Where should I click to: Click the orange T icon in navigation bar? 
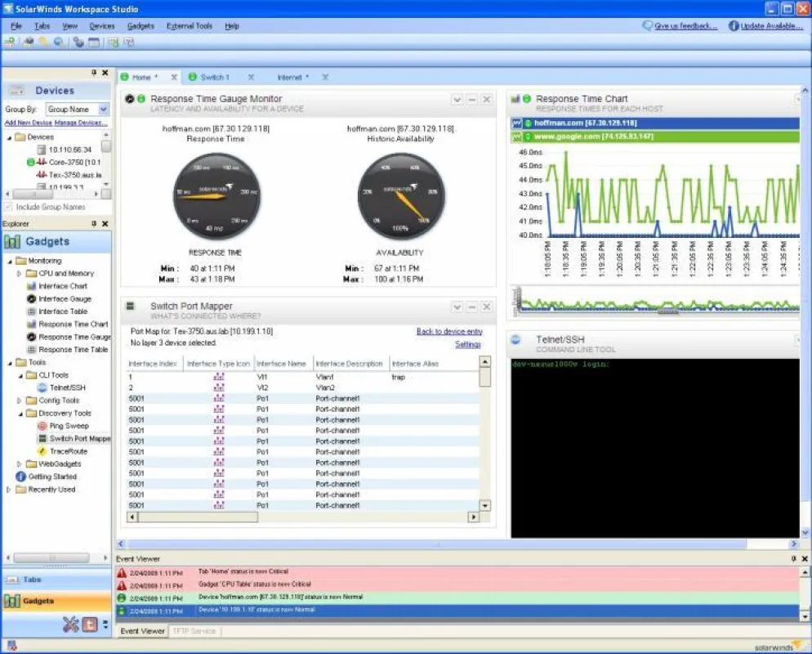click(x=90, y=625)
